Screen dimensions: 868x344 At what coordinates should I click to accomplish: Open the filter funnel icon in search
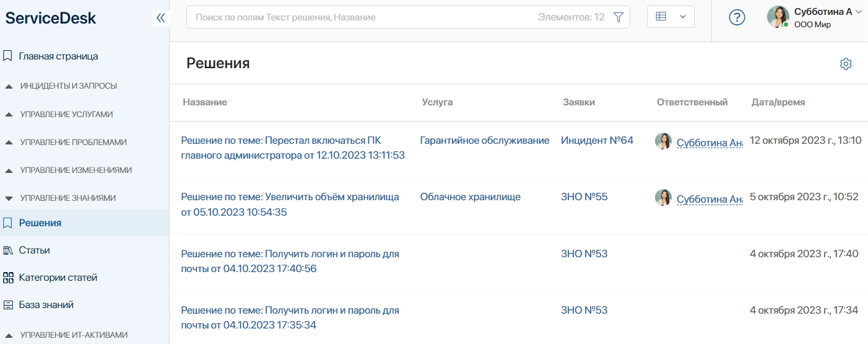[618, 17]
